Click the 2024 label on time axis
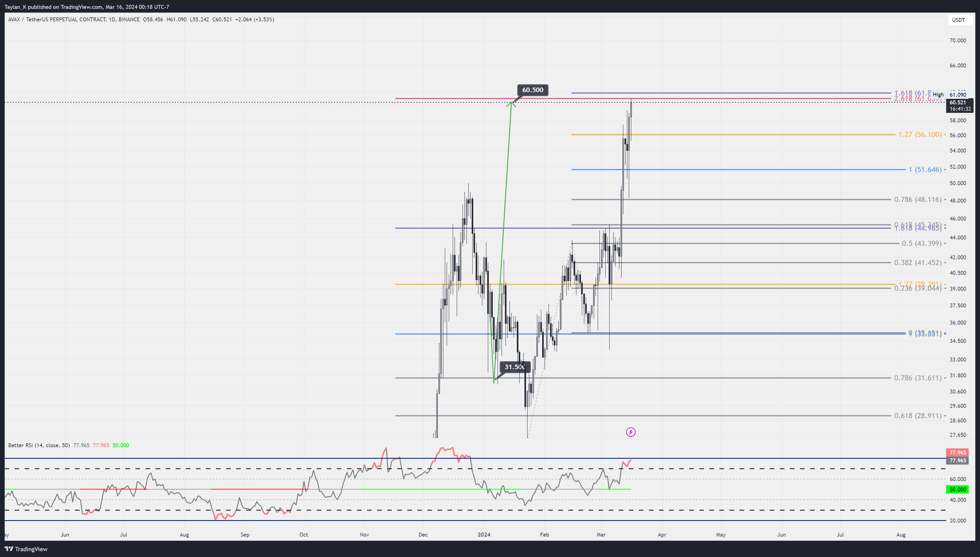The height and width of the screenshot is (557, 980). [484, 535]
